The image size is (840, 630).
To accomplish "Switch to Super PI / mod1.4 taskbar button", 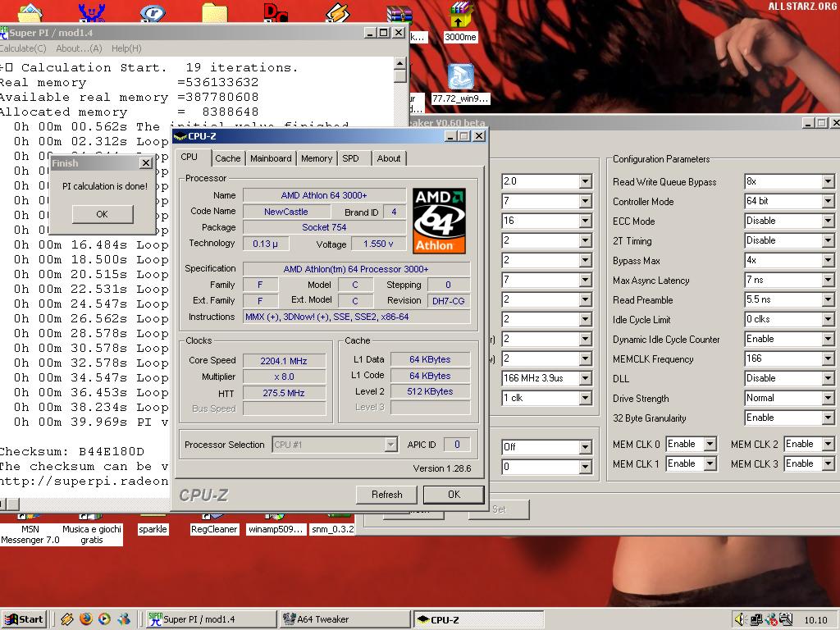I will point(211,619).
